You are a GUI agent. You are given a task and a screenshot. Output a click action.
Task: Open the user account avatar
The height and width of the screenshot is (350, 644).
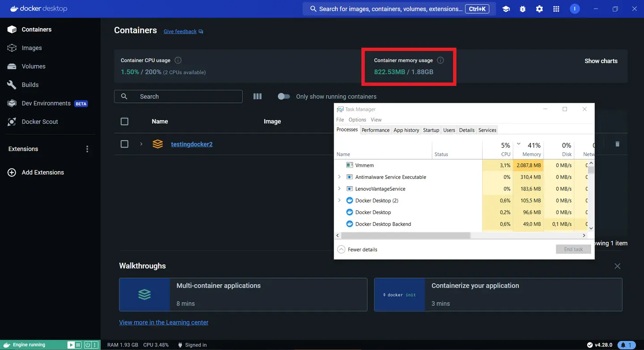coord(575,9)
